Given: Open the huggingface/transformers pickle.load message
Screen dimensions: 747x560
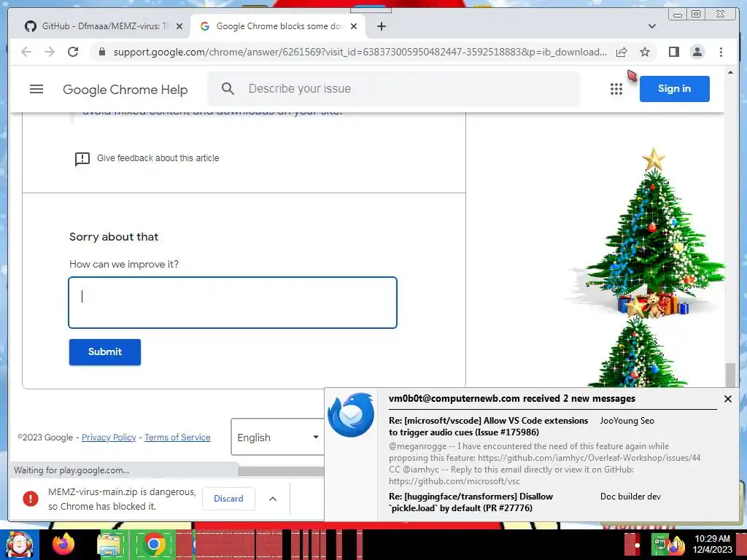Looking at the screenshot, I should (x=471, y=502).
